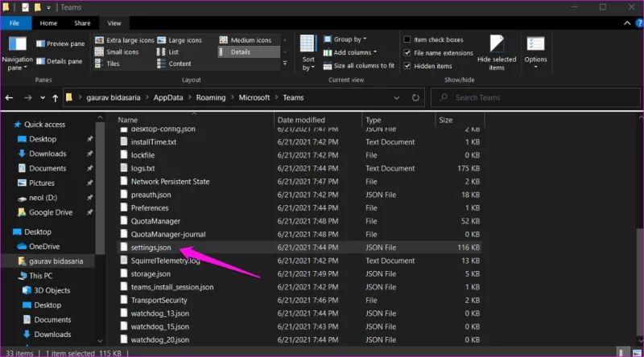Open Google Drive in Quick access

[51, 212]
